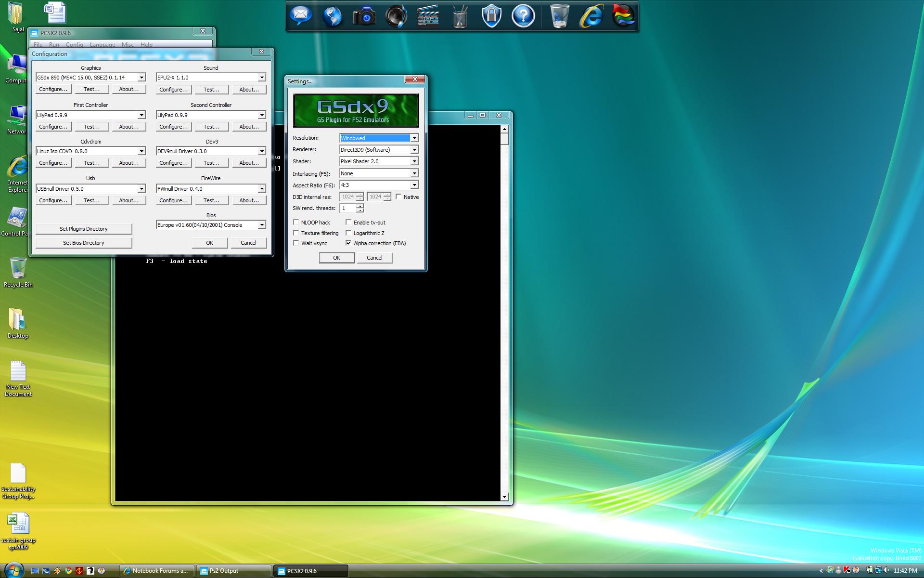Screen dimensions: 924x578
Task: Open the Run menu in PCSX2
Action: [x=54, y=45]
